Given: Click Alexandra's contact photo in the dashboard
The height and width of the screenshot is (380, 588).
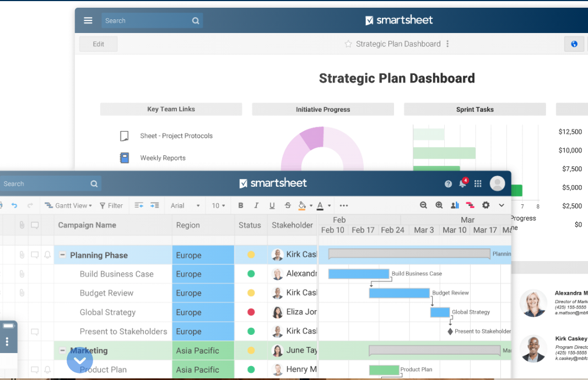Looking at the screenshot, I should click(533, 303).
